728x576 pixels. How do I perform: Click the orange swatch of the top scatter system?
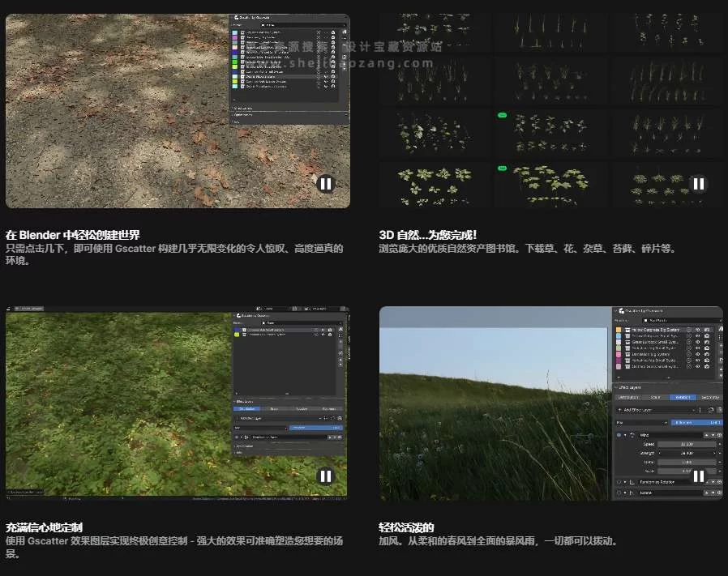click(x=619, y=331)
